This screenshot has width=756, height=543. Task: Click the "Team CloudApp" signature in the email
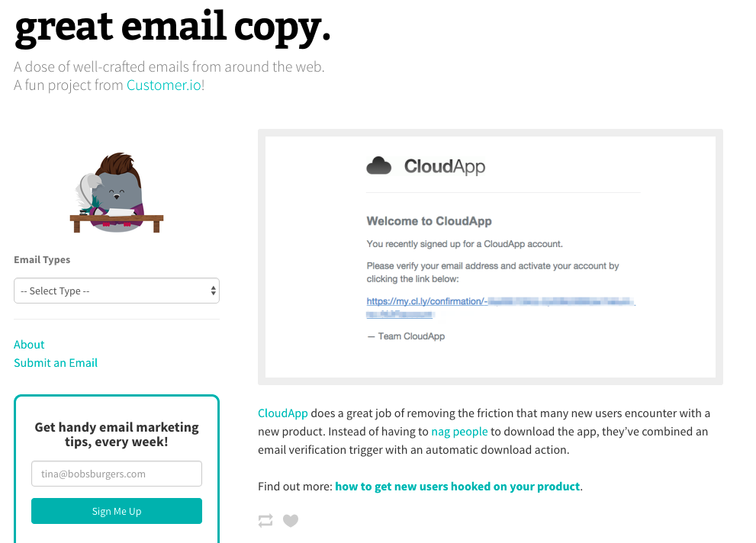point(406,336)
